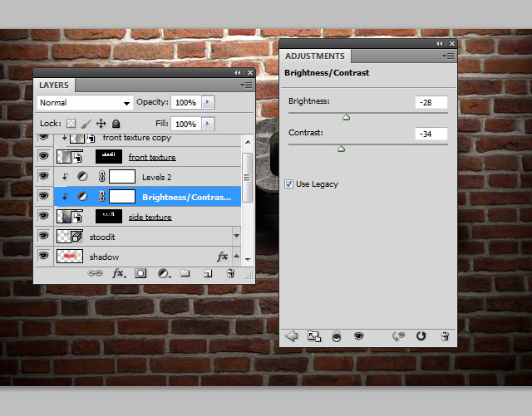Open the Normal blend mode dropdown
This screenshot has width=532, height=416.
click(x=85, y=103)
